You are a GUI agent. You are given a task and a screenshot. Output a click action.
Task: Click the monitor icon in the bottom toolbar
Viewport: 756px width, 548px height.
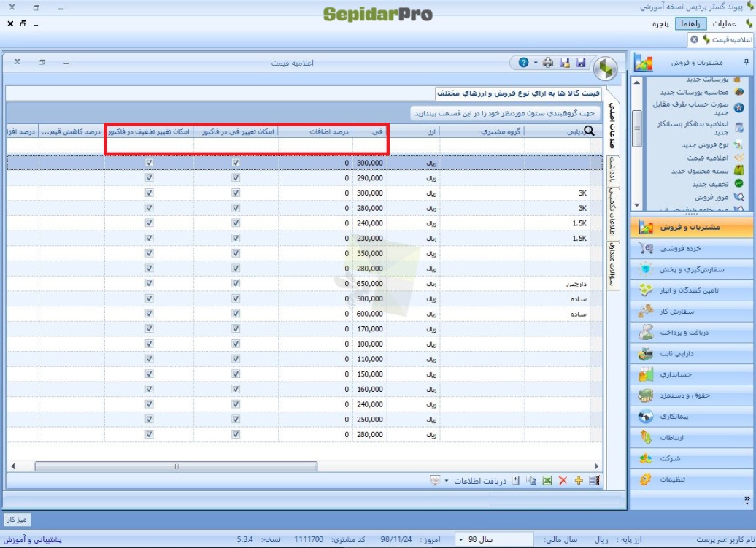coord(435,481)
